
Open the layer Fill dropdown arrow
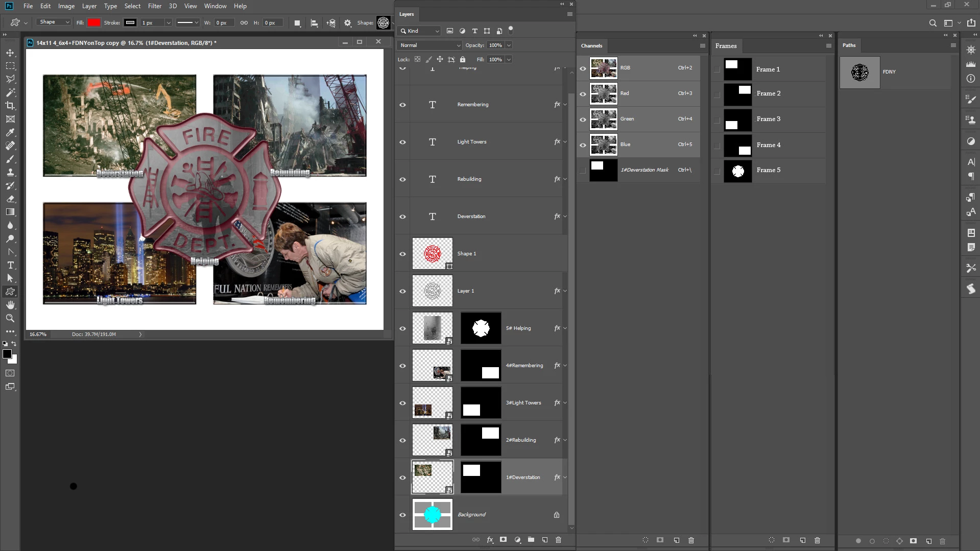[509, 60]
